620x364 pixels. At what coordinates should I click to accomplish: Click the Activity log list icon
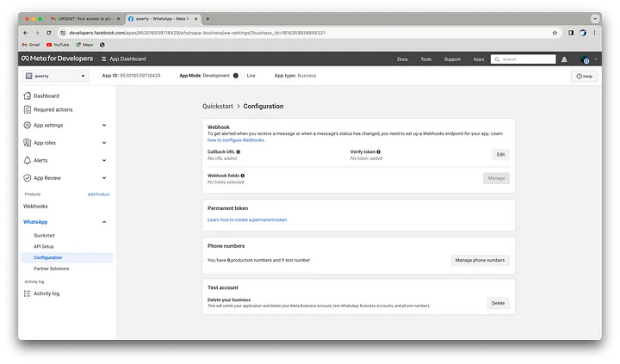pyautogui.click(x=28, y=293)
